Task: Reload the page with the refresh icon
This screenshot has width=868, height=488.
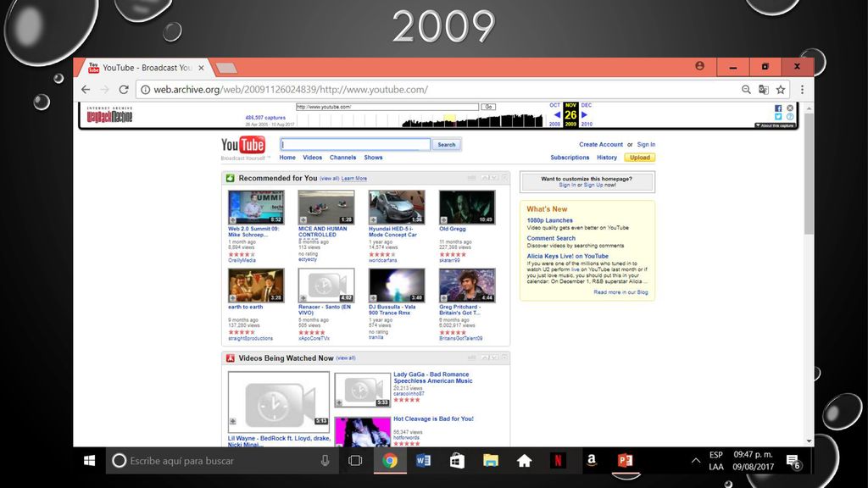Action: [124, 90]
